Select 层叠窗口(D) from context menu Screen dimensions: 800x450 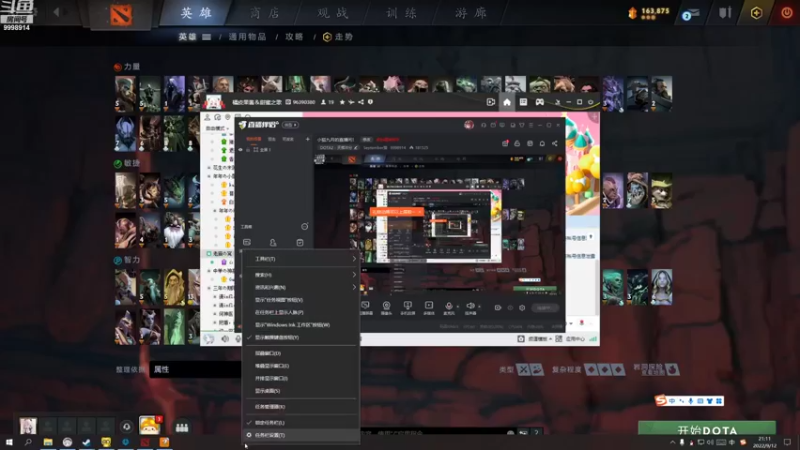[300, 353]
